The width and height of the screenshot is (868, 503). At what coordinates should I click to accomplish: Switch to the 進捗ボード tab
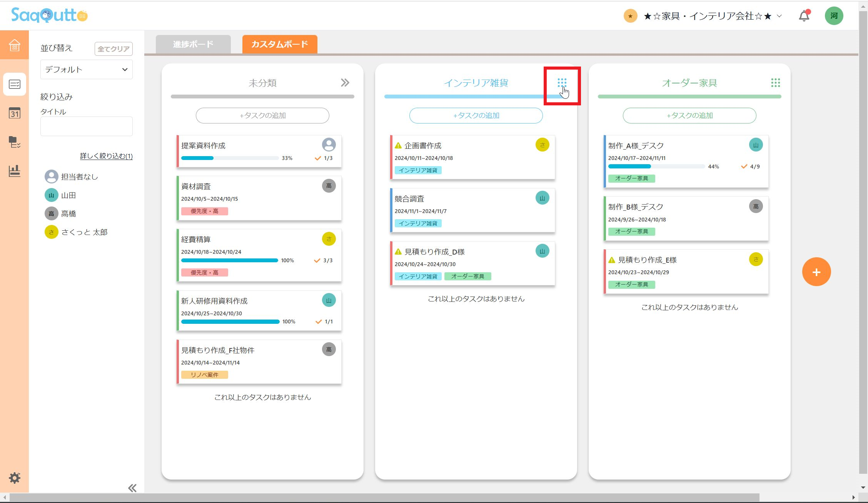pyautogui.click(x=193, y=44)
